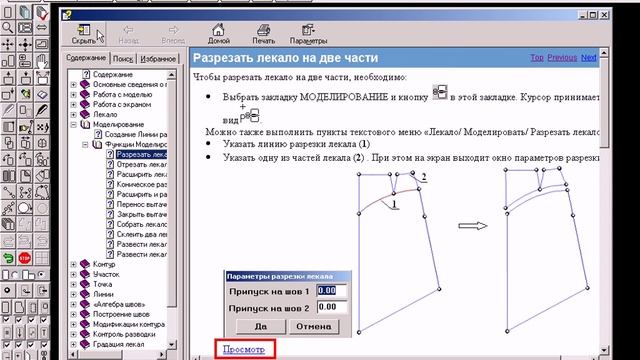The image size is (640, 360).
Task: Open the Просмотр link
Action: click(x=244, y=349)
